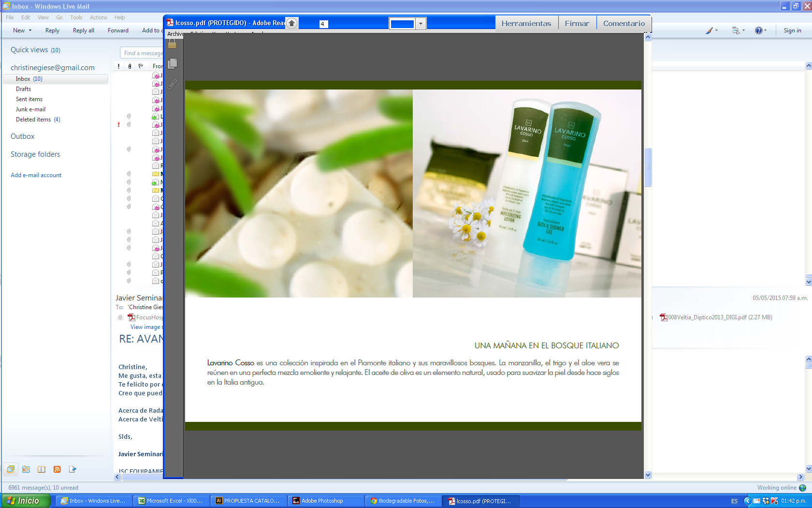
Task: Open the page thumbnails panel in Adobe Reader
Action: 172,64
